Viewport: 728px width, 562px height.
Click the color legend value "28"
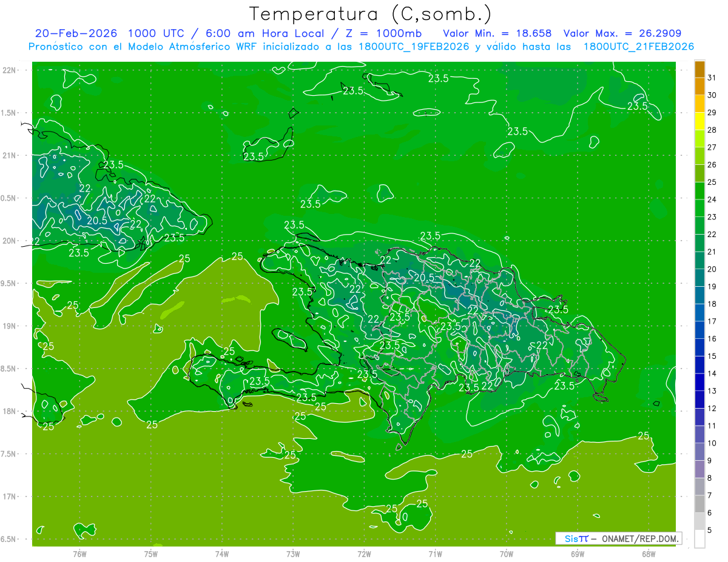tap(712, 130)
